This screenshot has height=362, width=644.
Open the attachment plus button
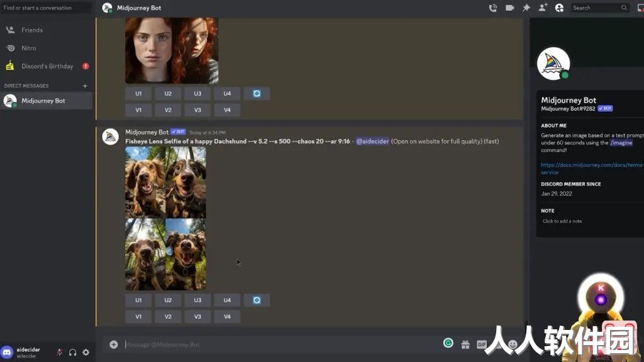point(114,344)
